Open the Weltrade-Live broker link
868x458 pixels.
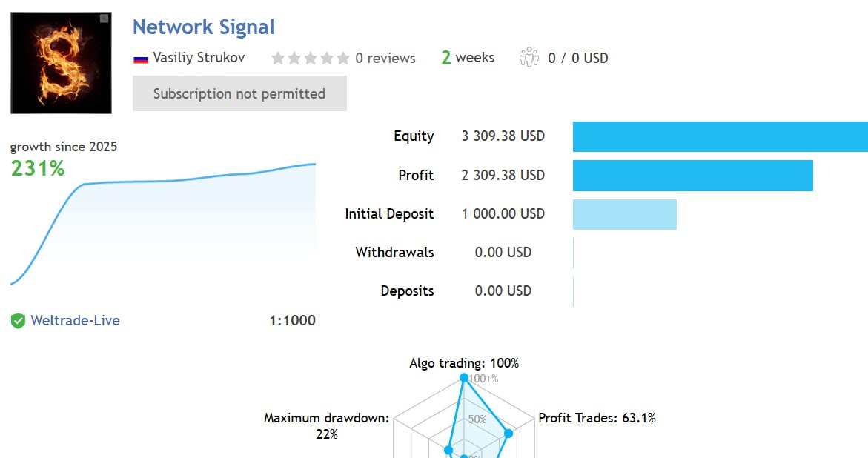(75, 321)
